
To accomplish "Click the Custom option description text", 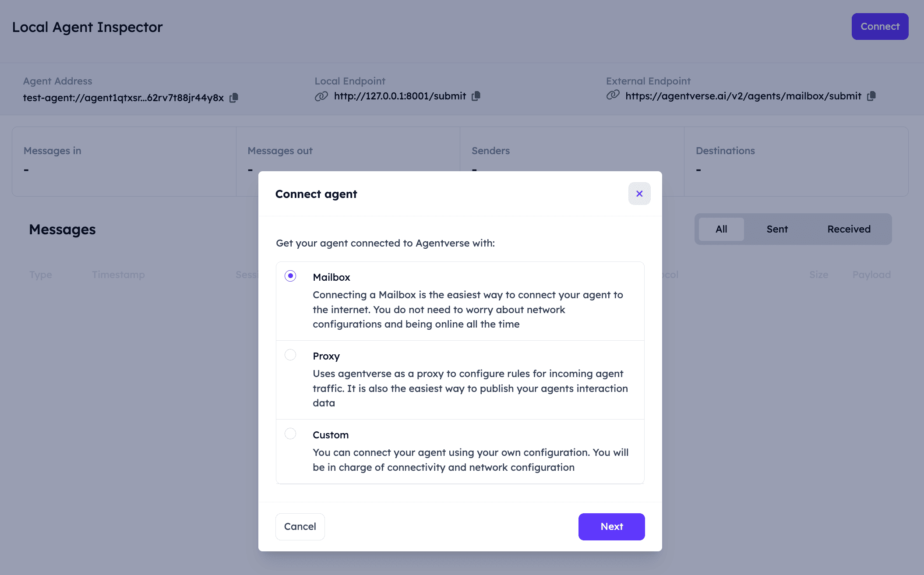I will (470, 460).
